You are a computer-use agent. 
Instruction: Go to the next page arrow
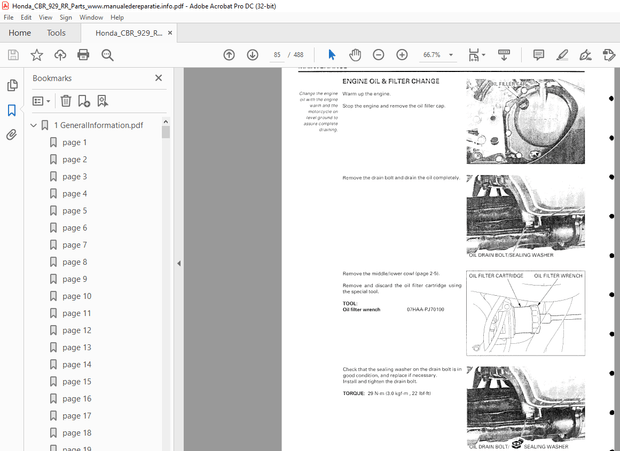point(252,55)
